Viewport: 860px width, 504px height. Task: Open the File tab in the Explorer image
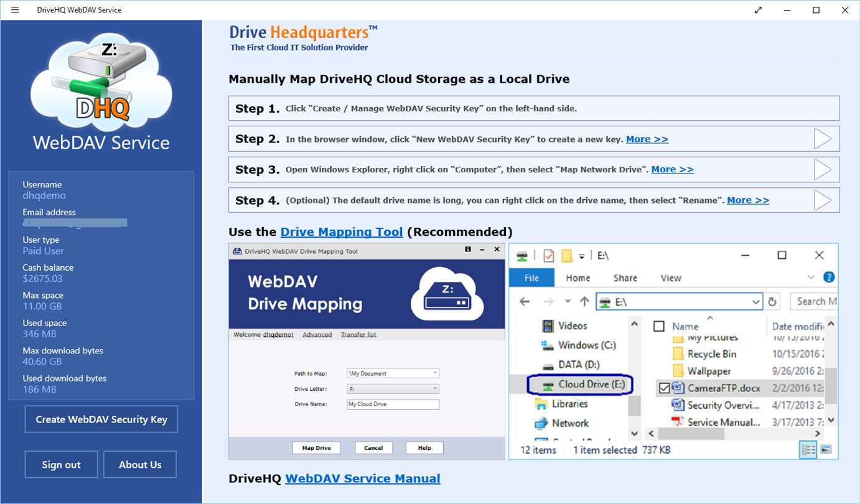tap(531, 278)
